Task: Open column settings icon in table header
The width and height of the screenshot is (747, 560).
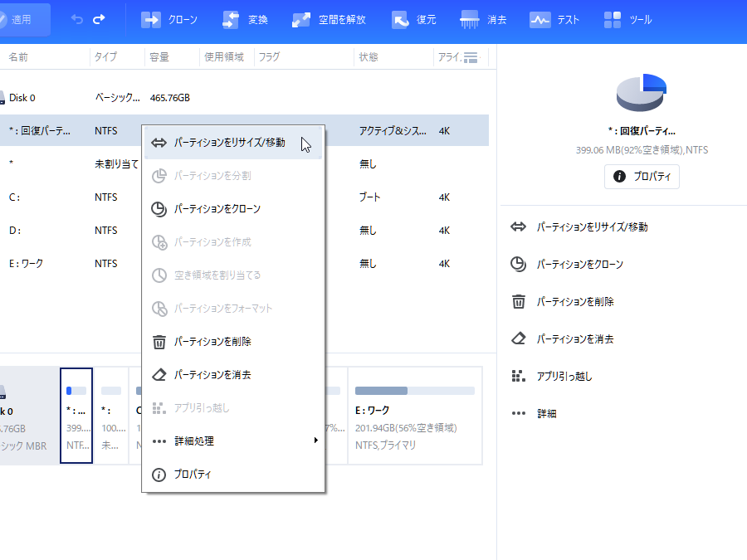Action: [x=471, y=57]
